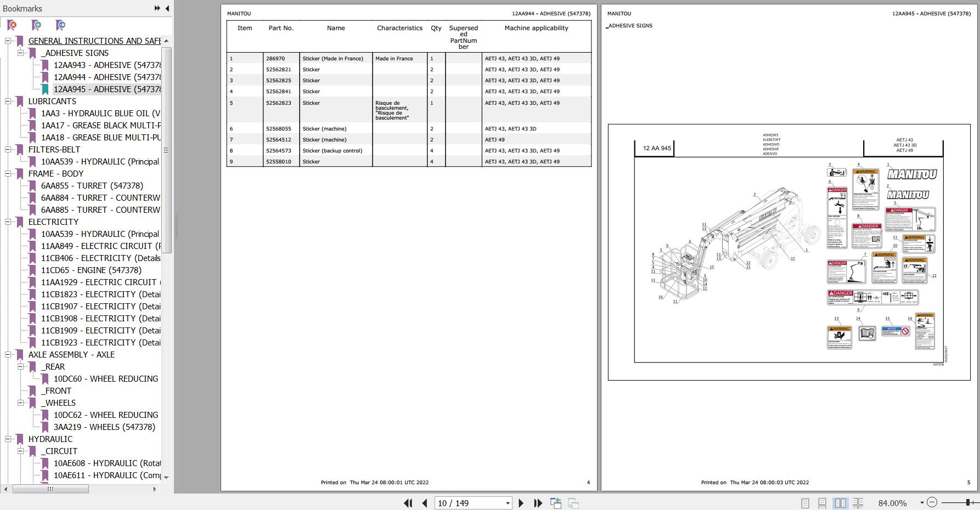
Task: Click the bookmark icon beside 6AA855 - TURRET
Action: pyautogui.click(x=32, y=186)
